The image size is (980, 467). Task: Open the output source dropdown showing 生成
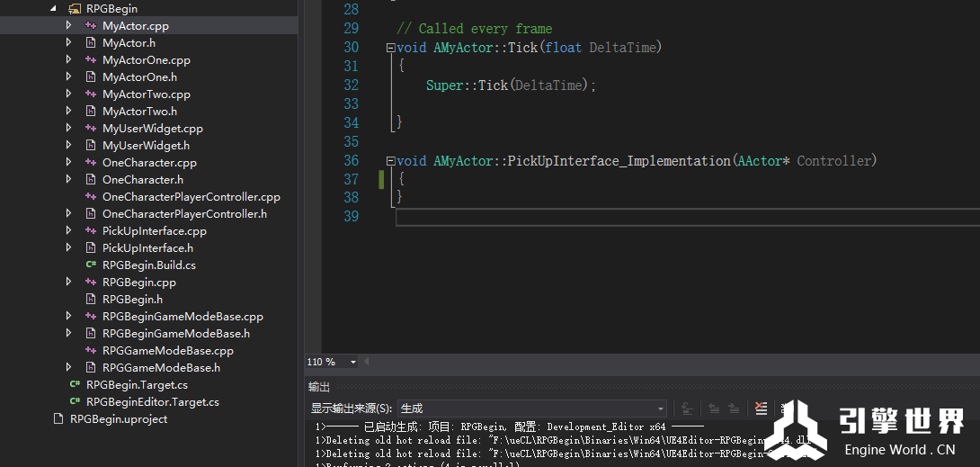tap(661, 409)
